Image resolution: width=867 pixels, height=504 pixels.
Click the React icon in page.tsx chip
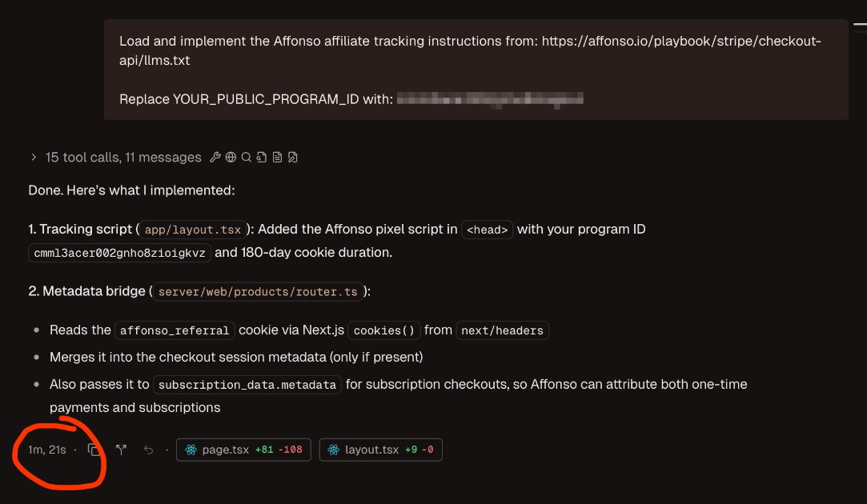tap(191, 450)
